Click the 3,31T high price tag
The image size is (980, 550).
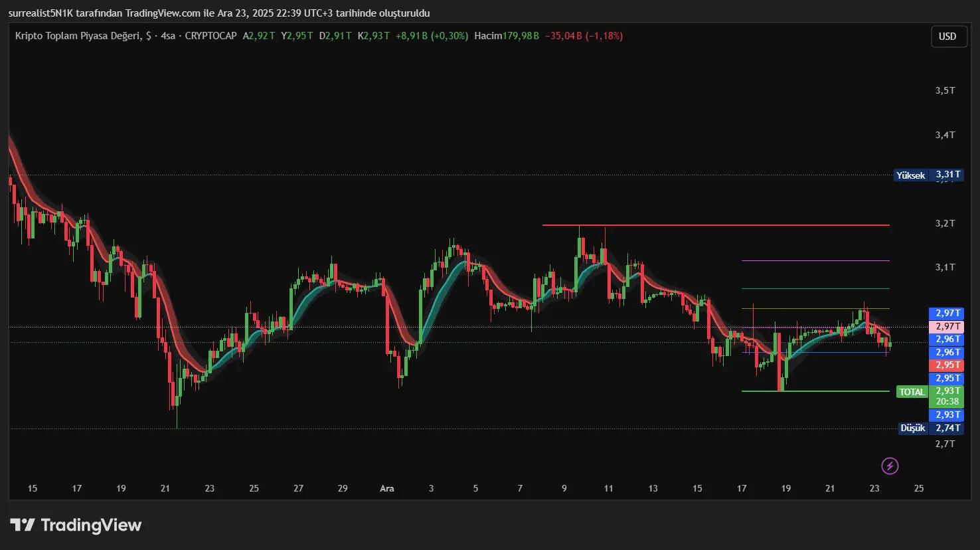click(947, 175)
